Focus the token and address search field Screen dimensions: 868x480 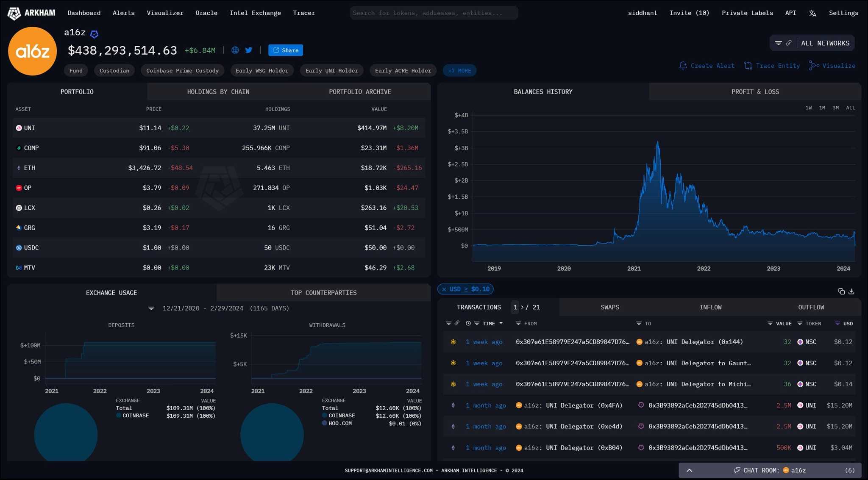click(434, 13)
